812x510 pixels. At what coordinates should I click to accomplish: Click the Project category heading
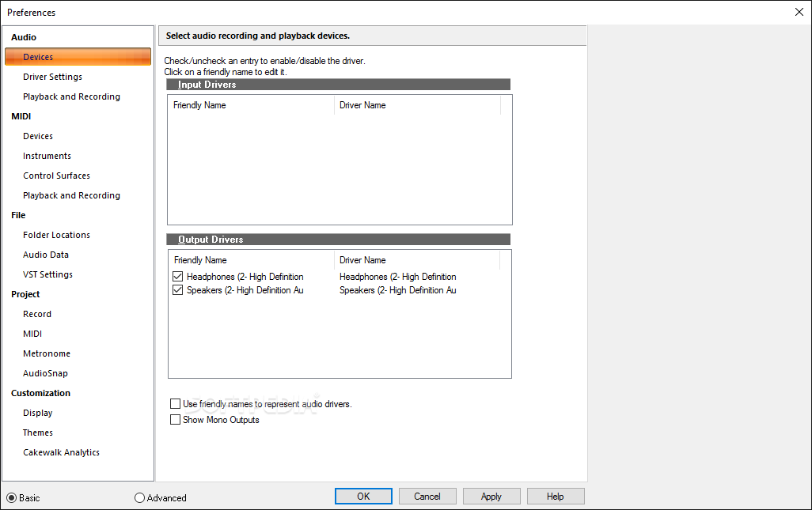click(x=25, y=294)
